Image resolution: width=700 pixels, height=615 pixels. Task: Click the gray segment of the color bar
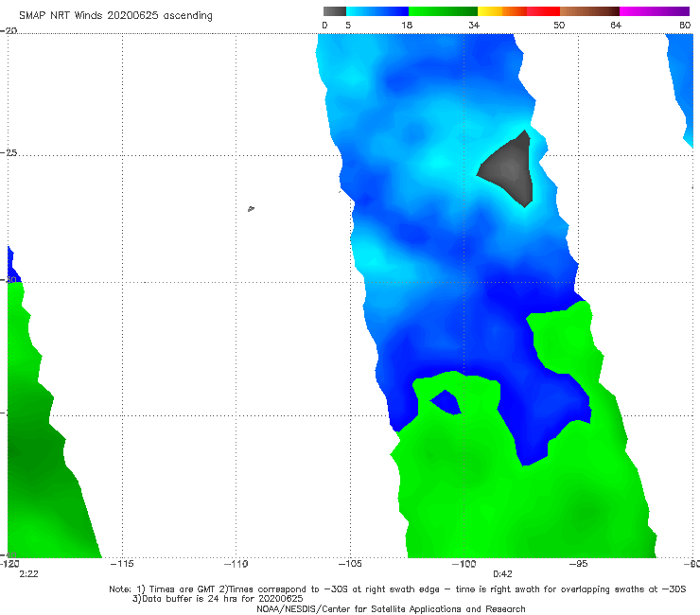pyautogui.click(x=334, y=11)
